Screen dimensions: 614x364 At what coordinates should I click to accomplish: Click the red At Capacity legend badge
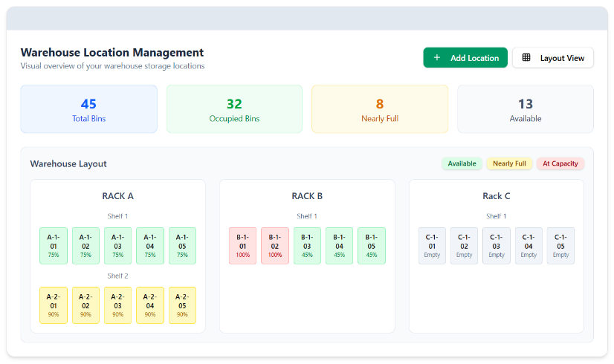pyautogui.click(x=560, y=163)
